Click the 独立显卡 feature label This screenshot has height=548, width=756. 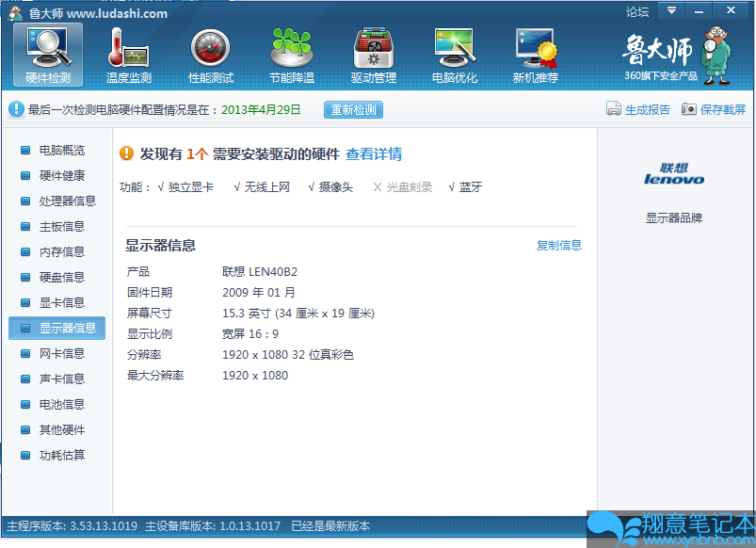coord(190,187)
